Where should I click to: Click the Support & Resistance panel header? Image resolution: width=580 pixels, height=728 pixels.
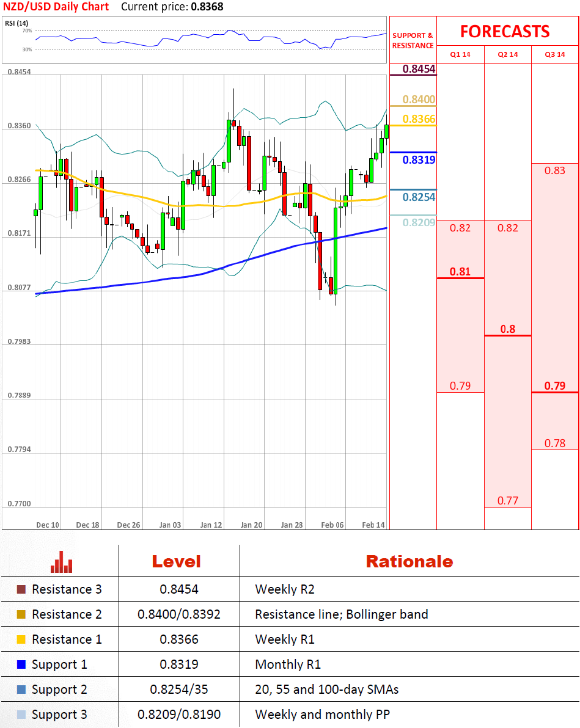(x=413, y=40)
